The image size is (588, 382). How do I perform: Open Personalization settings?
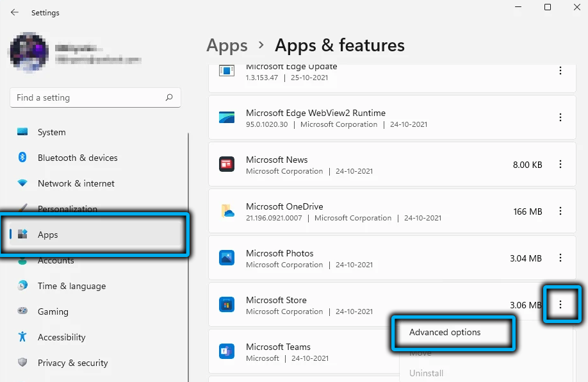pyautogui.click(x=67, y=209)
